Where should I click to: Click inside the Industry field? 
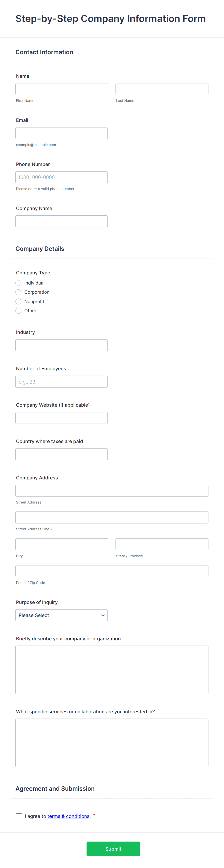(x=62, y=345)
